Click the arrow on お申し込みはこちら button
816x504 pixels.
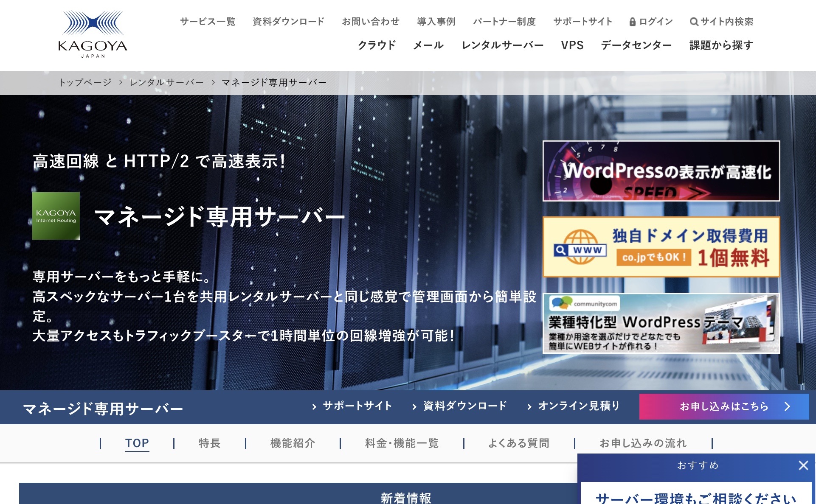(788, 406)
